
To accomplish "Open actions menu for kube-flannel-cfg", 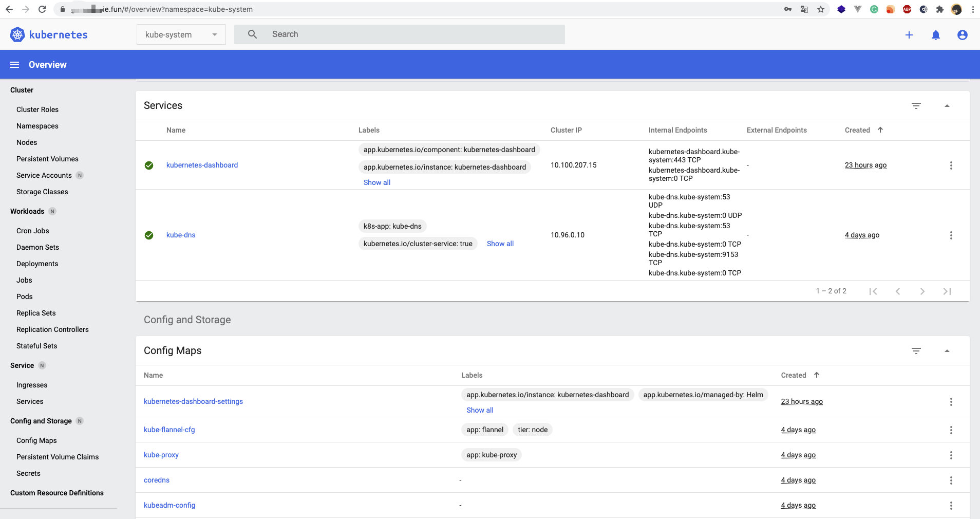I will (x=951, y=430).
